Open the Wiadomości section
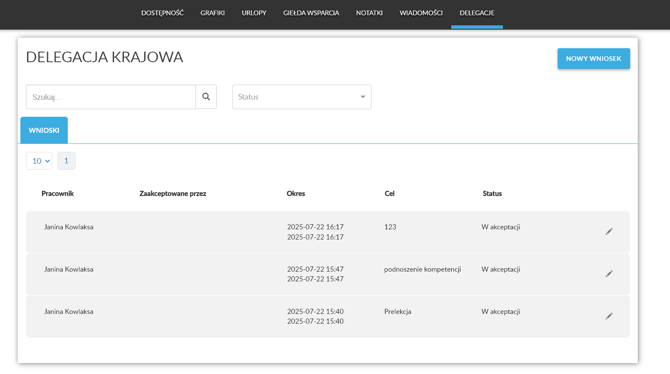Screen dimensions: 670x374 click(421, 13)
